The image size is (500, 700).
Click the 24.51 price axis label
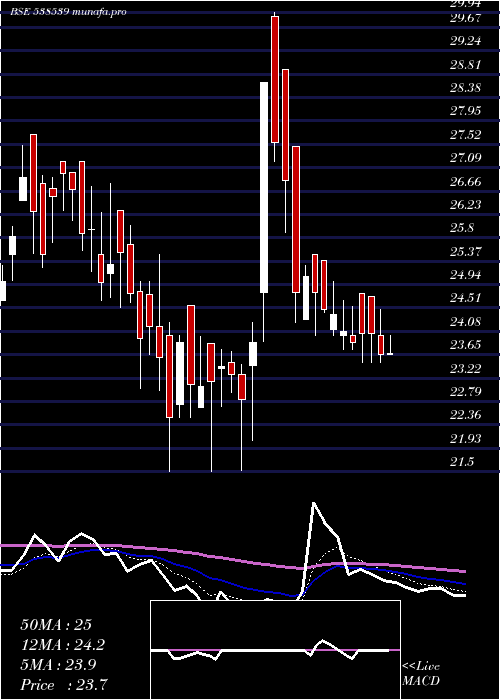pyautogui.click(x=466, y=298)
